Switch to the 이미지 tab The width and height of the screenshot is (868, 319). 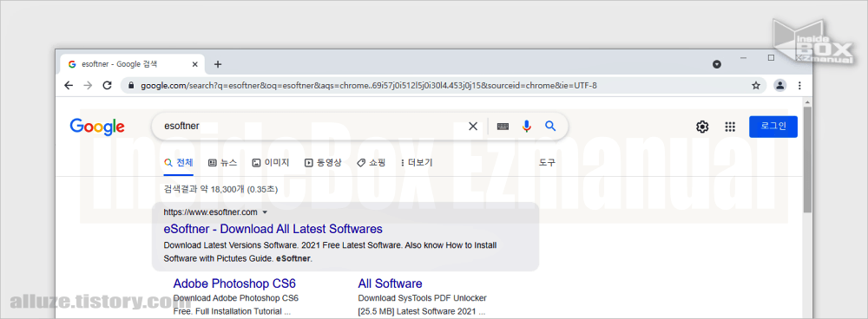pyautogui.click(x=270, y=163)
